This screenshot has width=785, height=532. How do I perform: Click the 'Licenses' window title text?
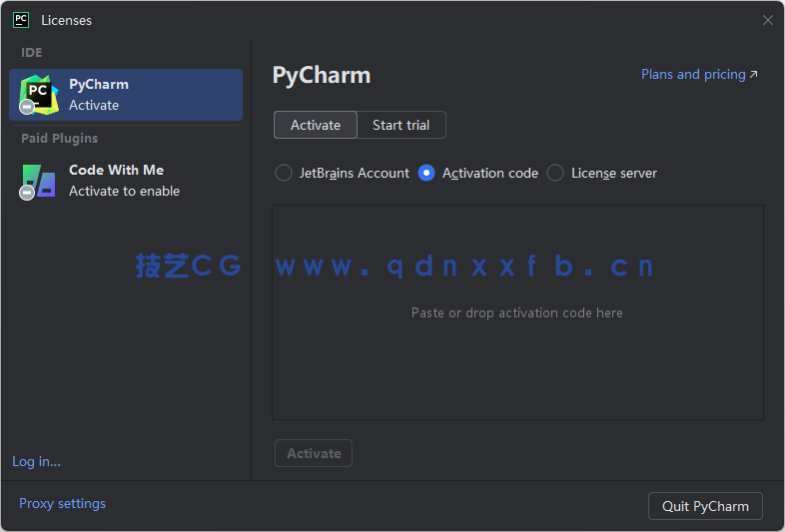click(67, 21)
